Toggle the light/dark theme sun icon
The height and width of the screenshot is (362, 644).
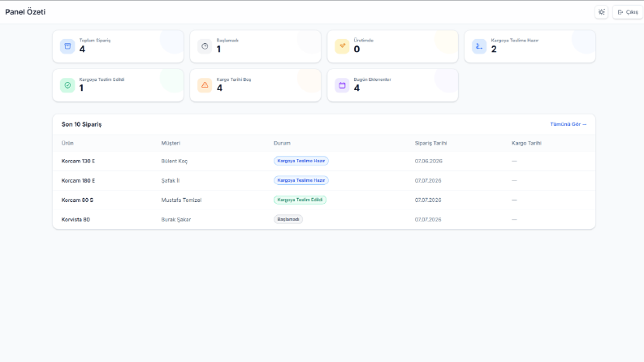point(601,12)
